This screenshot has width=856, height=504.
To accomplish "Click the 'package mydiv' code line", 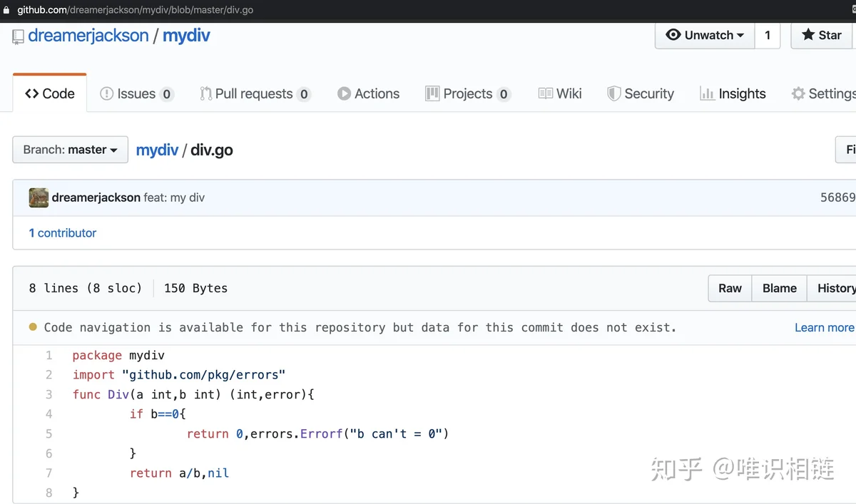I will click(x=118, y=355).
